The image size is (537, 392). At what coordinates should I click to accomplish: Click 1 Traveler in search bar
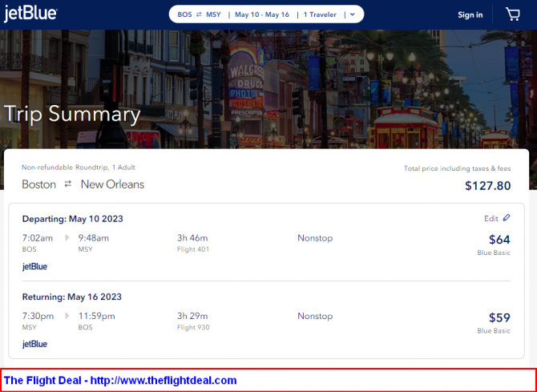(320, 14)
